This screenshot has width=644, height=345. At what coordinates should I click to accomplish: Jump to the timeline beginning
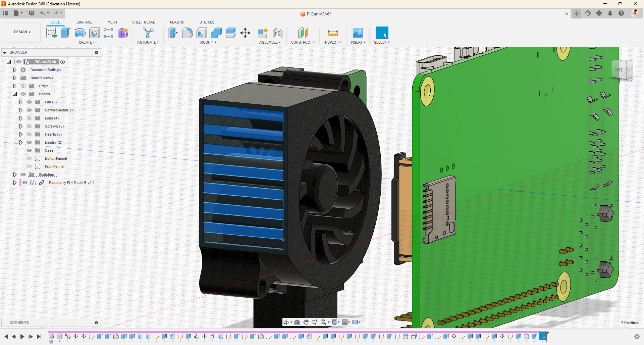coord(6,337)
